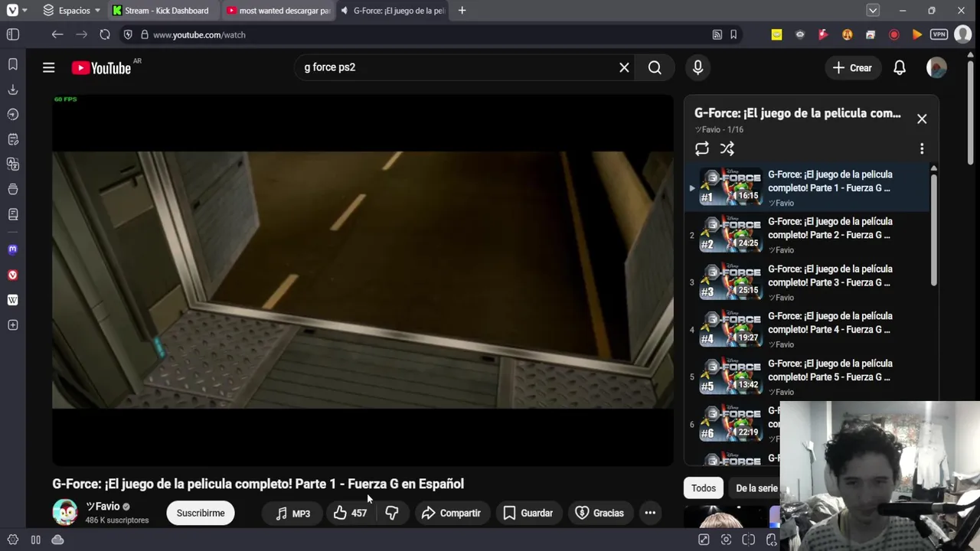The height and width of the screenshot is (551, 980).
Task: Select the De la serie filter chip
Action: [755, 488]
